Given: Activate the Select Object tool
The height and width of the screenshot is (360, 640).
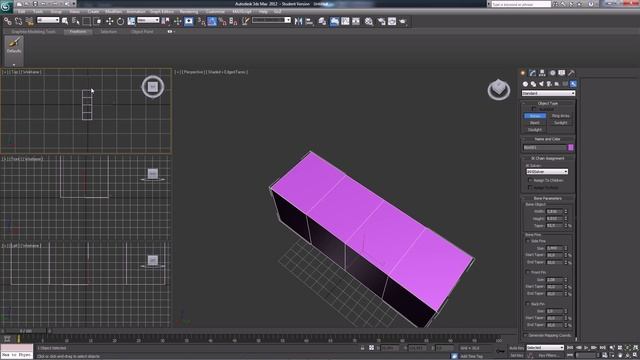Looking at the screenshot, I should [x=65, y=21].
